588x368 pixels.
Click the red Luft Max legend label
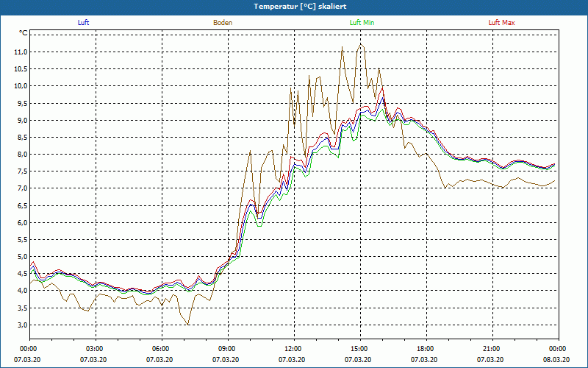[501, 23]
